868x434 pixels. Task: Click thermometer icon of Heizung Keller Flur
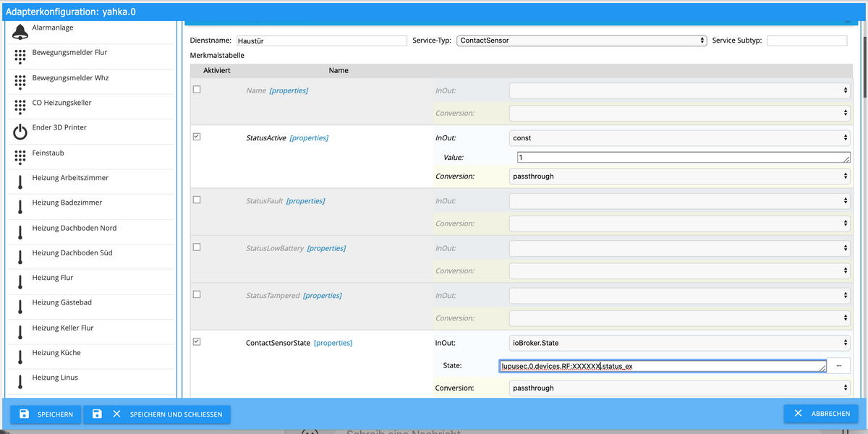point(20,332)
